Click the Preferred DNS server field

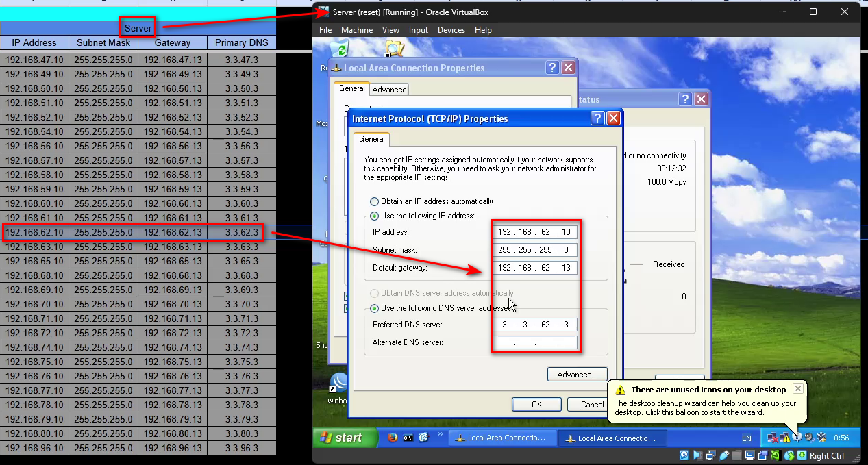click(536, 325)
